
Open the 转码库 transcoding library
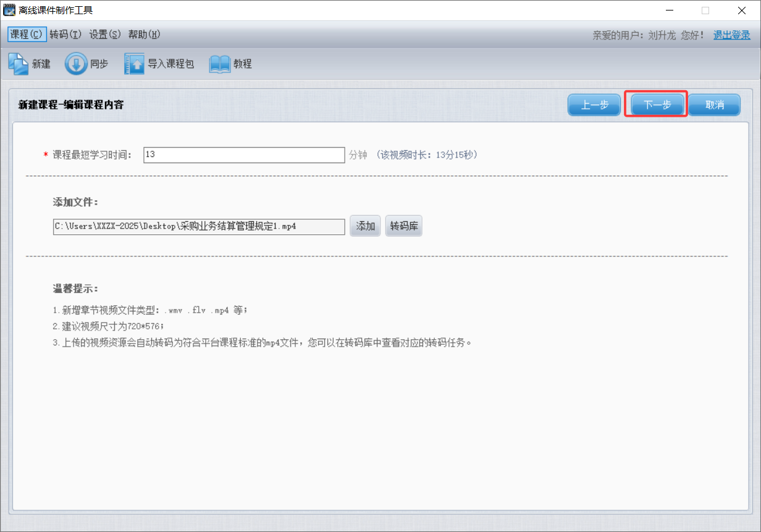coord(403,226)
